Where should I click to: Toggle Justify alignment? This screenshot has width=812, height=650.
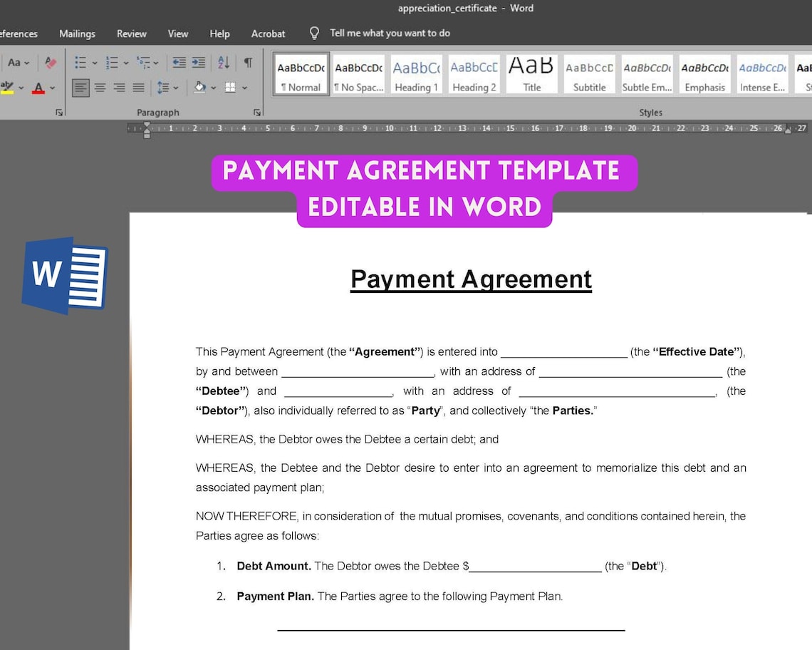[137, 86]
